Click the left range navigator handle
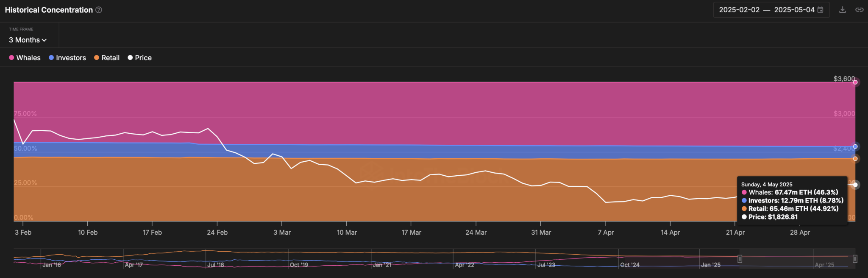The width and height of the screenshot is (868, 278). 740,259
